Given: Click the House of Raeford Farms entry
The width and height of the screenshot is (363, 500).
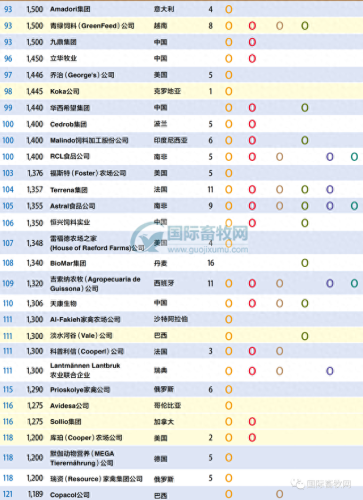Looking at the screenshot, I should click(97, 243).
